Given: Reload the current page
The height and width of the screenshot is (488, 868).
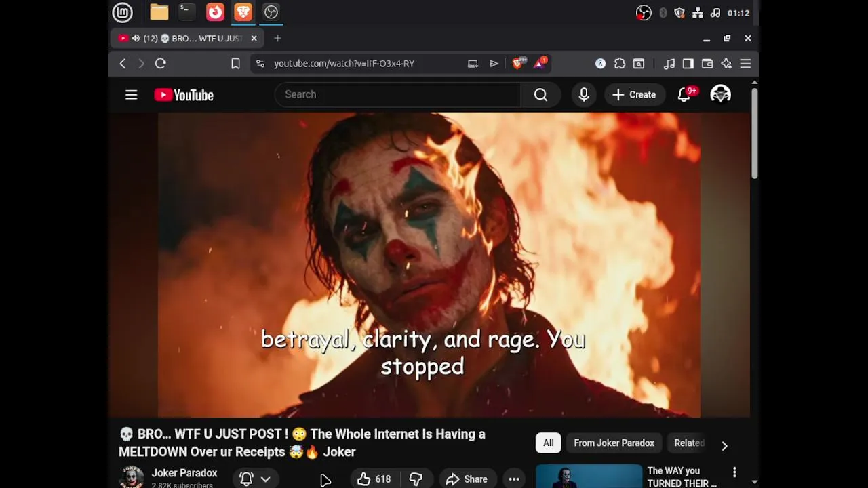Looking at the screenshot, I should pos(161,64).
